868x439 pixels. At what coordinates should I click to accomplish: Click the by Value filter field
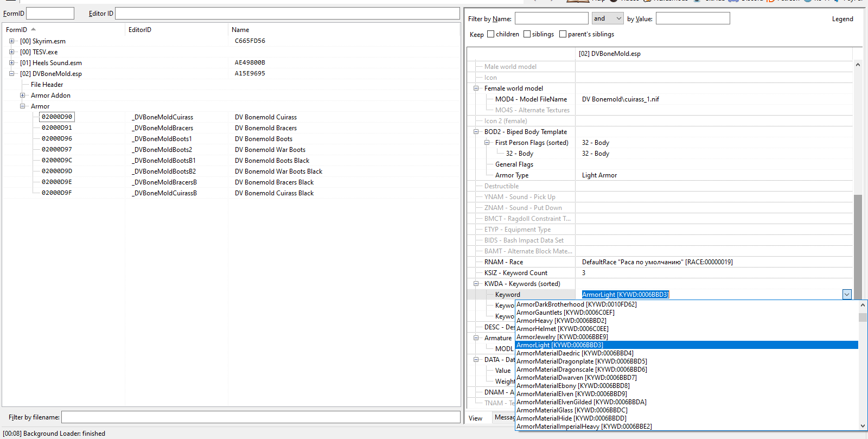click(x=693, y=18)
